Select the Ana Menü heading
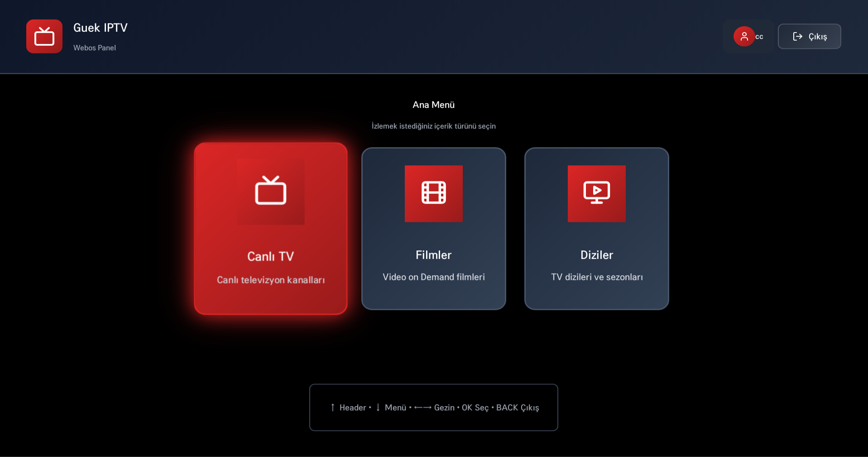868x457 pixels. pos(433,105)
